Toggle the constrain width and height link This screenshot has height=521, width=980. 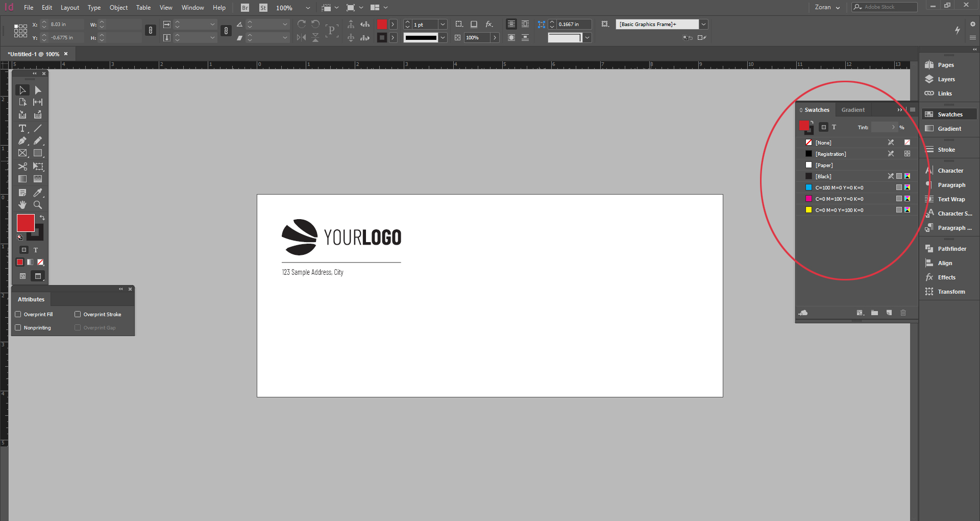click(150, 31)
